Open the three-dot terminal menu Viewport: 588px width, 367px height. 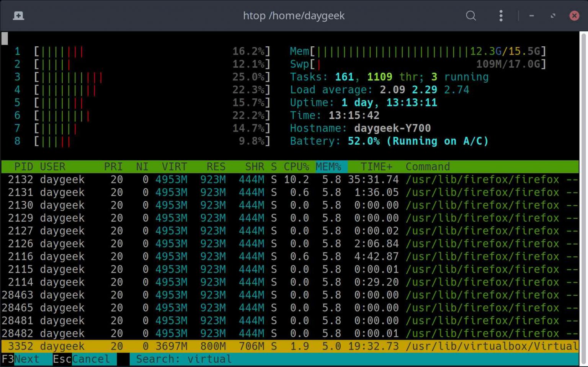[501, 16]
